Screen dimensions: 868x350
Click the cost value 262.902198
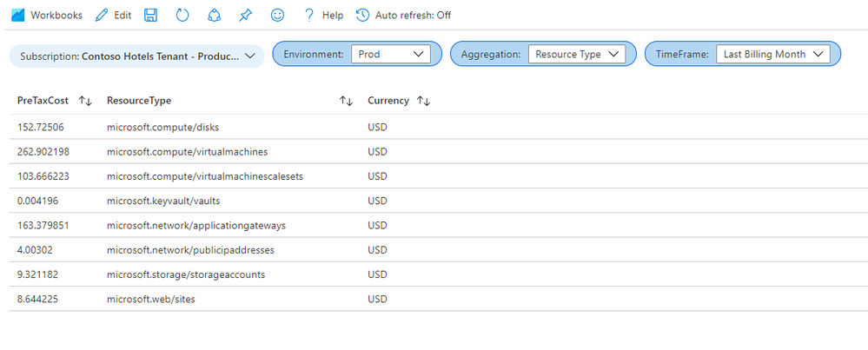[x=43, y=151]
